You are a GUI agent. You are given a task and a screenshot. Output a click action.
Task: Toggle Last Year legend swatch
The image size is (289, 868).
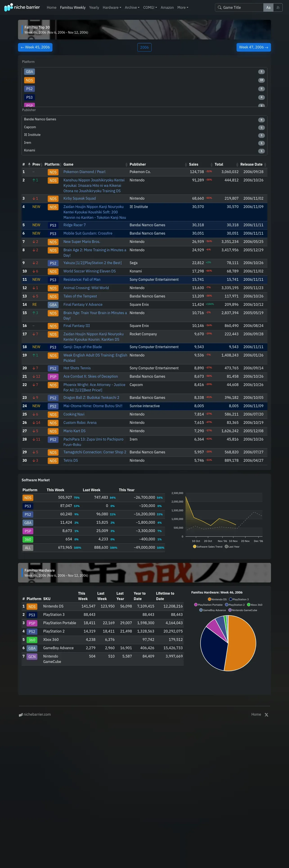tap(226, 546)
